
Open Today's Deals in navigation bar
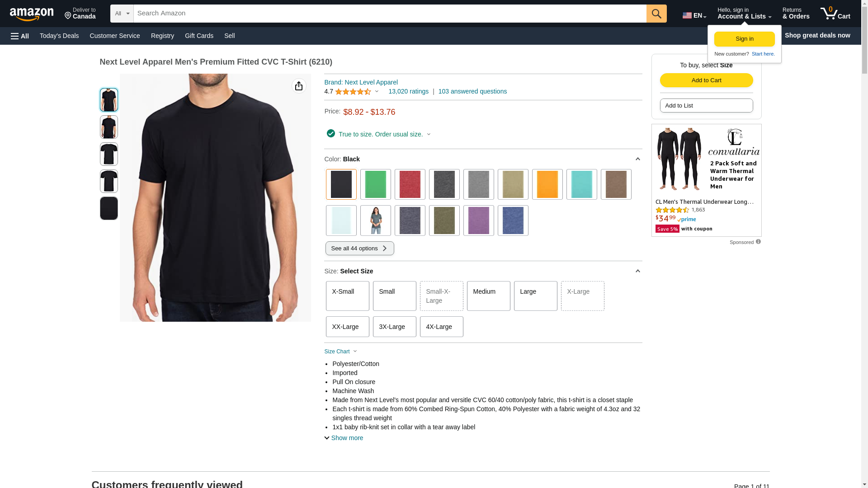(59, 36)
